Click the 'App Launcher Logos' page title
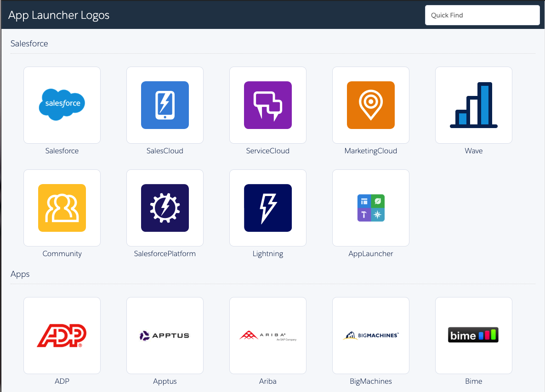Screen dimensions: 545x392 click(x=59, y=15)
